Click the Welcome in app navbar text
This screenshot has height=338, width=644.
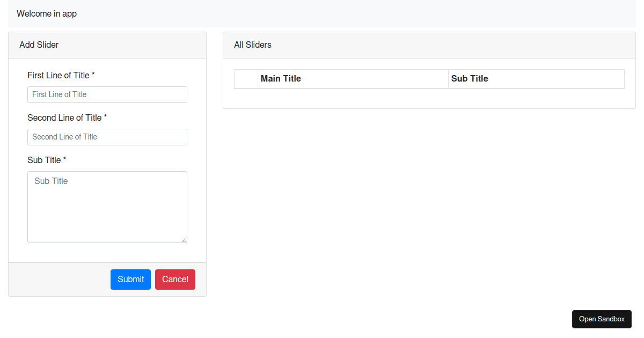tap(46, 13)
